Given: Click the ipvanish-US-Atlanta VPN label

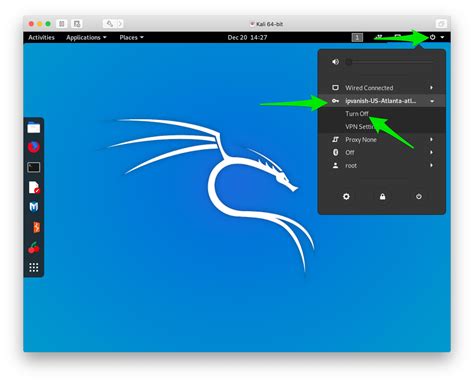Looking at the screenshot, I should tap(380, 101).
